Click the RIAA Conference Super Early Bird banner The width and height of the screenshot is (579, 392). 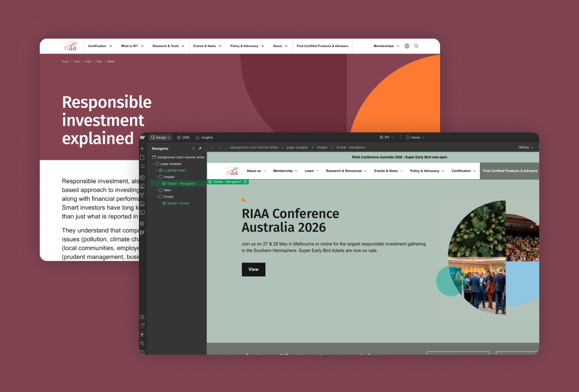399,157
